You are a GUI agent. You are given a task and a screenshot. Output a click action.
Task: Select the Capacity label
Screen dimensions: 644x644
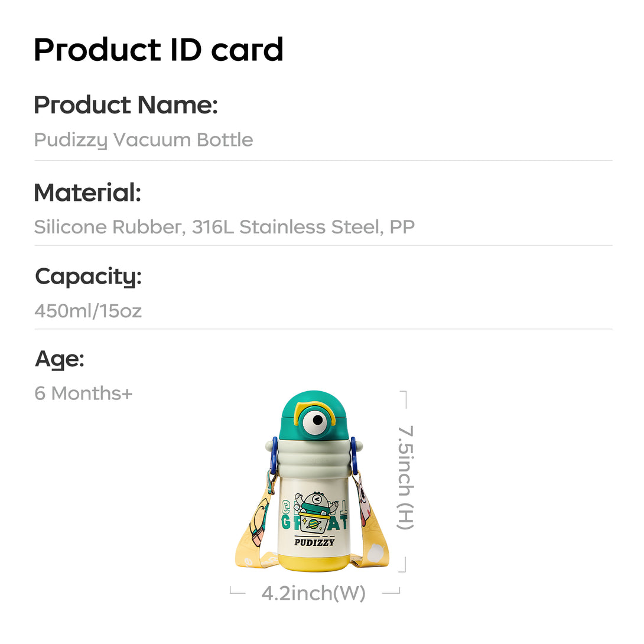pos(88,277)
